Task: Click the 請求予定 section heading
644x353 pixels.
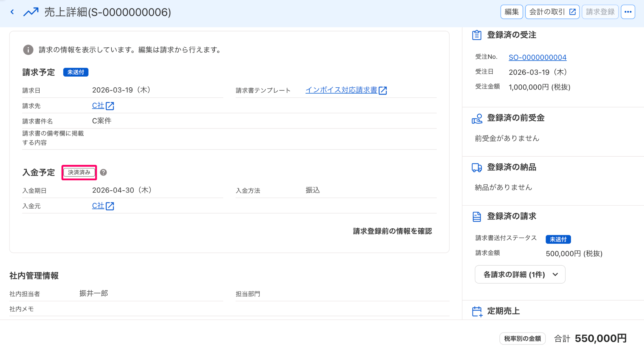Action: (x=38, y=72)
